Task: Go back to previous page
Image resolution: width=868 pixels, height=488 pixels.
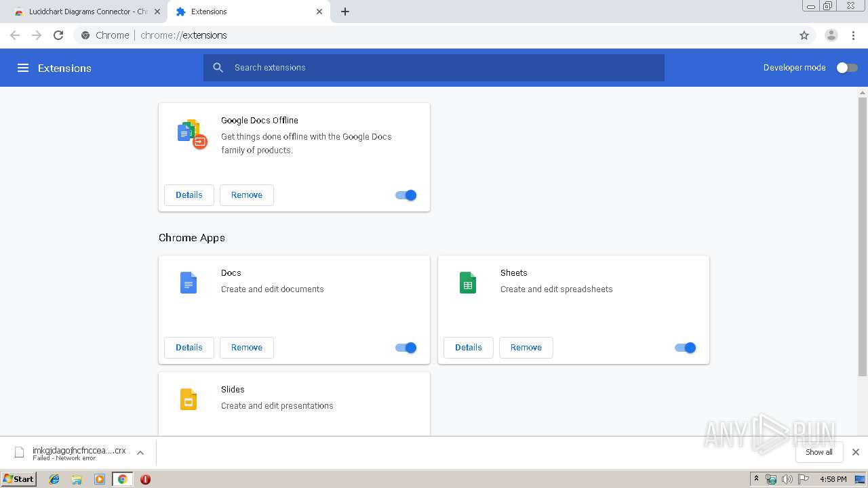Action: click(x=15, y=35)
